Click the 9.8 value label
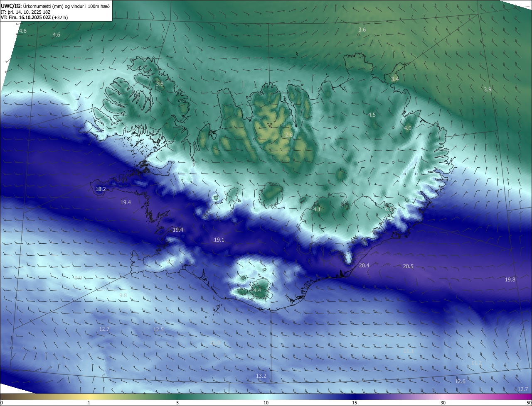 point(123,295)
